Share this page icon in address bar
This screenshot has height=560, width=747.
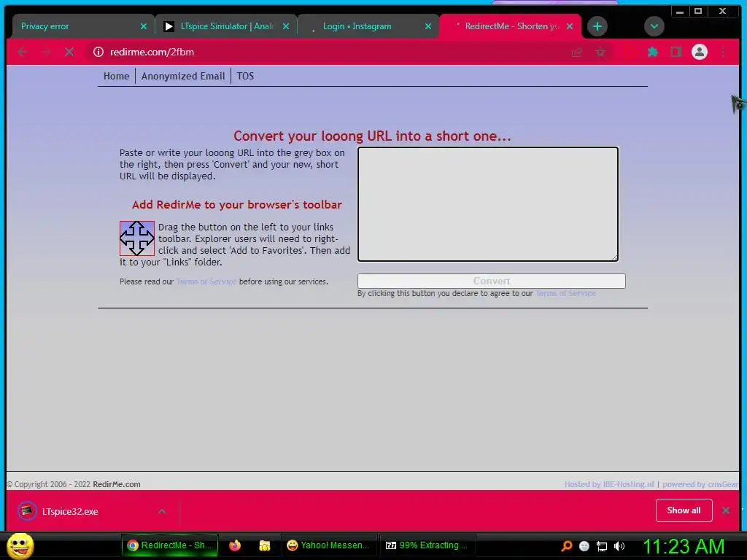[577, 52]
